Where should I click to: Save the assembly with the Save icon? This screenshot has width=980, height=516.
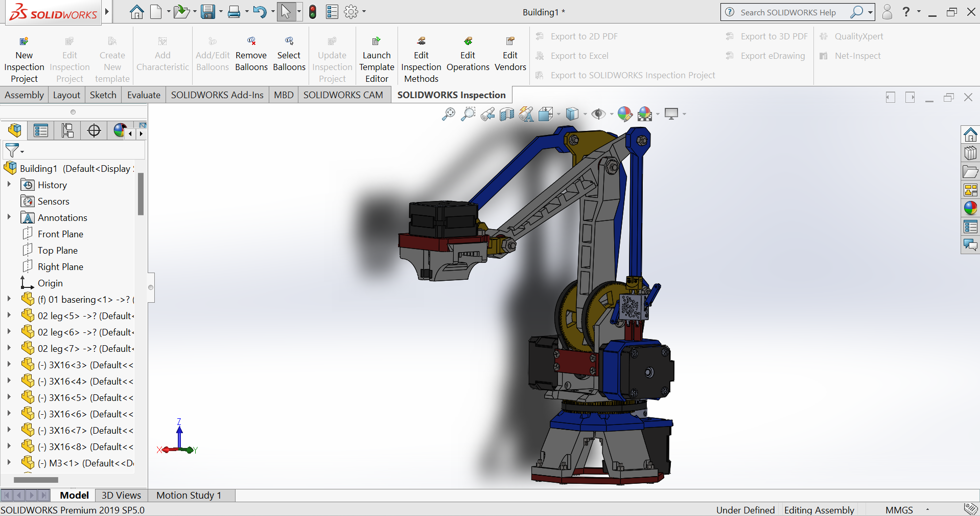(208, 12)
